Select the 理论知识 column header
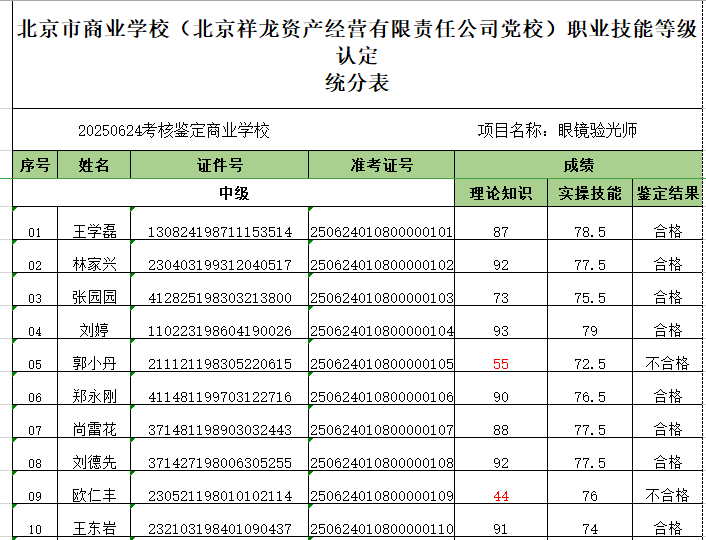The image size is (706, 540). tap(501, 193)
